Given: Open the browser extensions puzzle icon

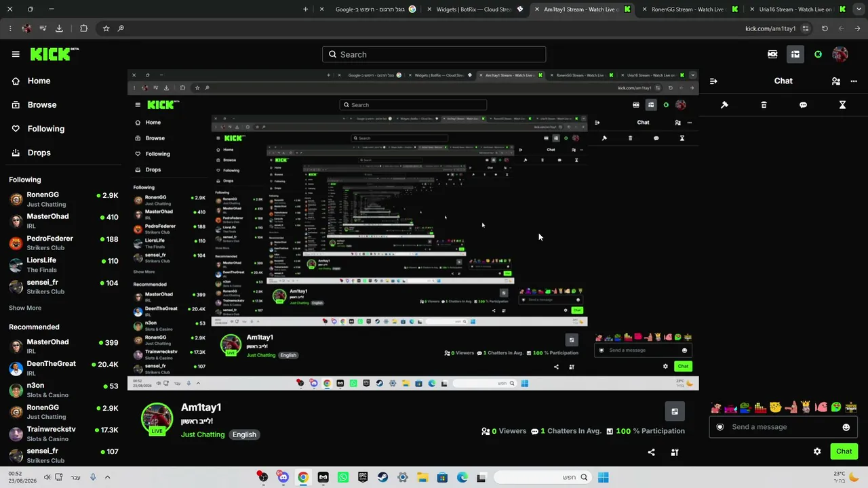Looking at the screenshot, I should click(83, 28).
